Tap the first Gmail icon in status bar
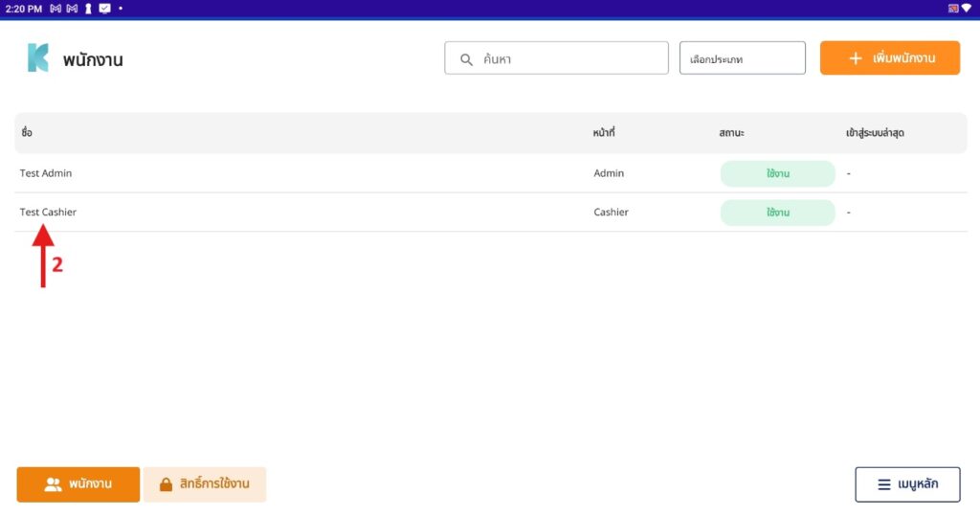980x517 pixels. (55, 8)
